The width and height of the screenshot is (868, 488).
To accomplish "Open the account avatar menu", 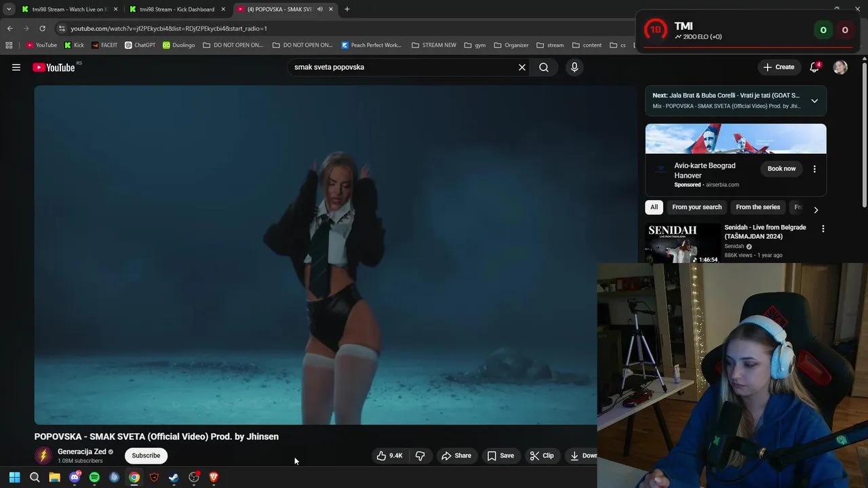I will coord(840,67).
